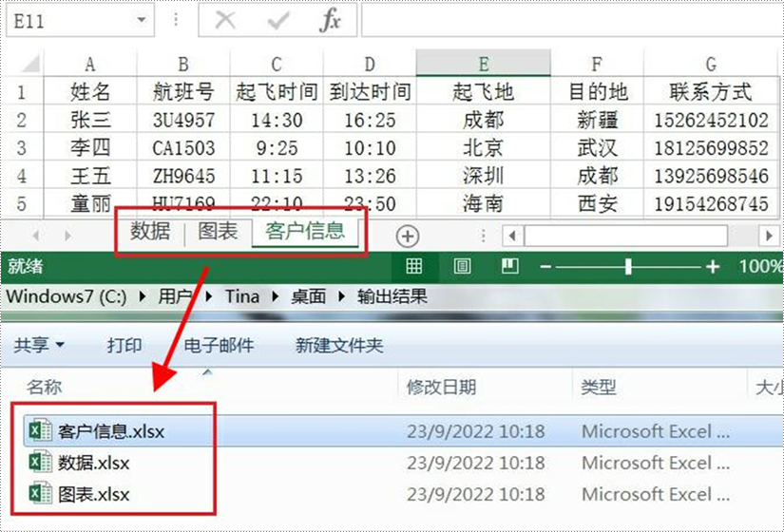
Task: Click cell containing CA1503
Action: point(183,147)
